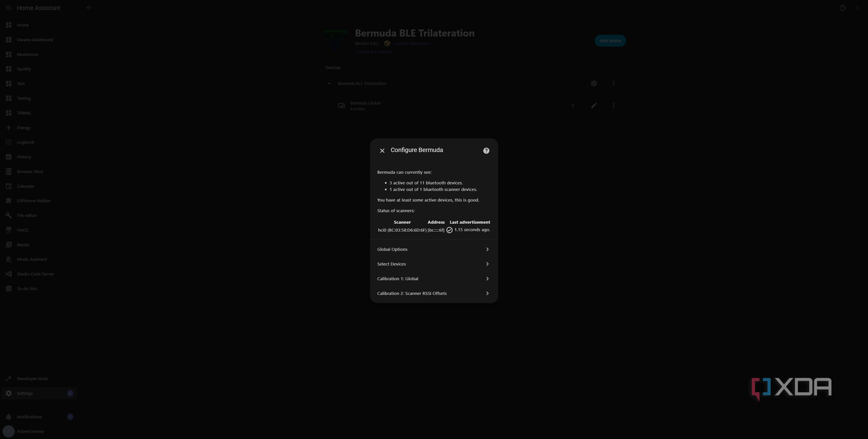Open Global Options in Bermuda config
868x439 pixels.
point(434,249)
